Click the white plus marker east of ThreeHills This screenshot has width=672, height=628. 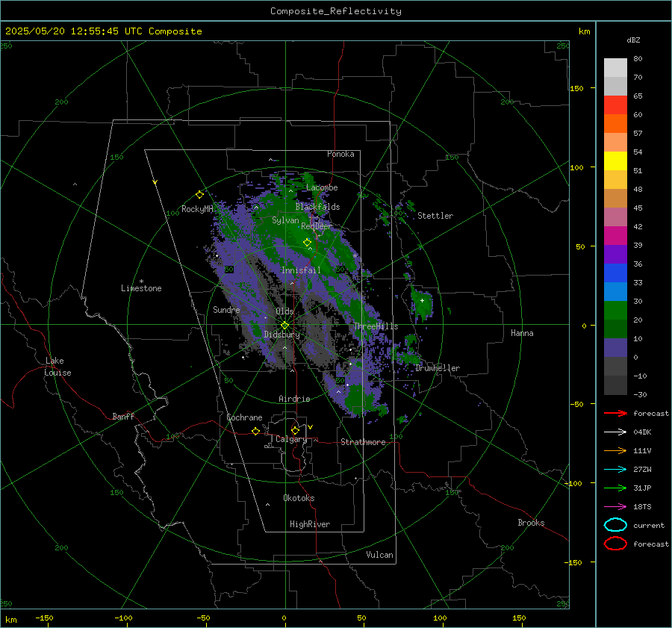click(x=422, y=300)
